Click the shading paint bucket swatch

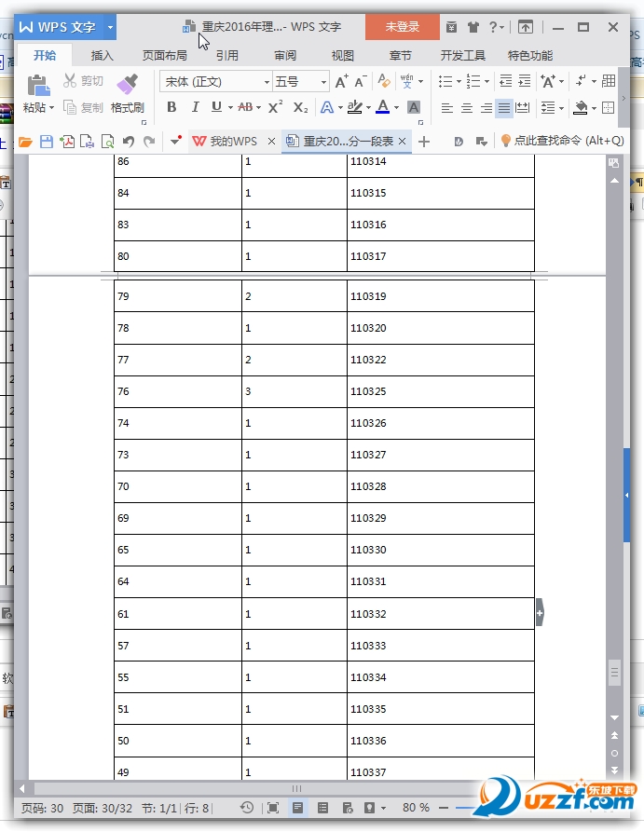coord(581,108)
